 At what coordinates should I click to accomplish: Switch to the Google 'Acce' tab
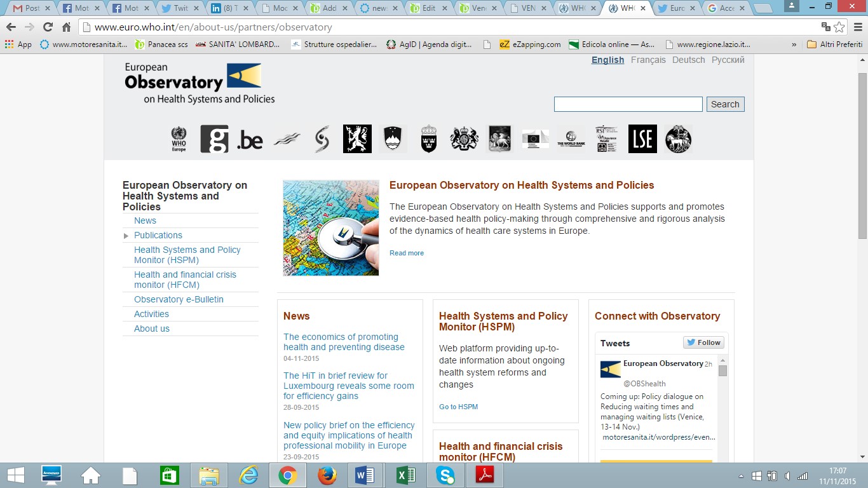tap(727, 8)
